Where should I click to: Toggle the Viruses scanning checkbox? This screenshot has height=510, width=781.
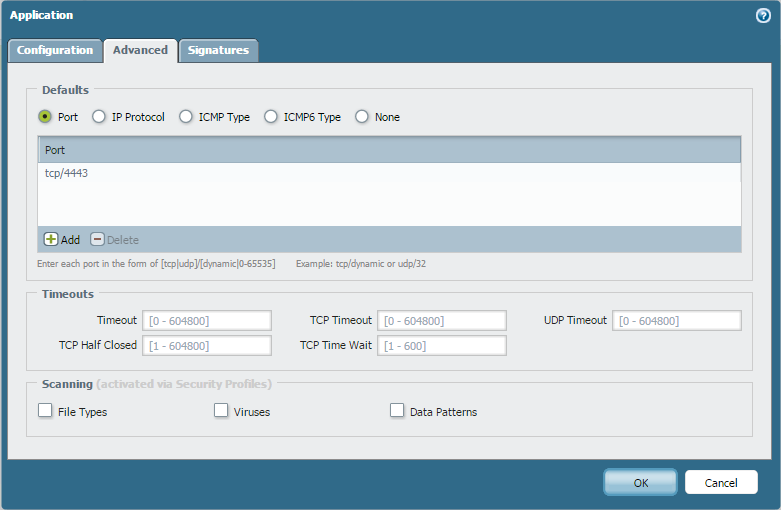221,411
